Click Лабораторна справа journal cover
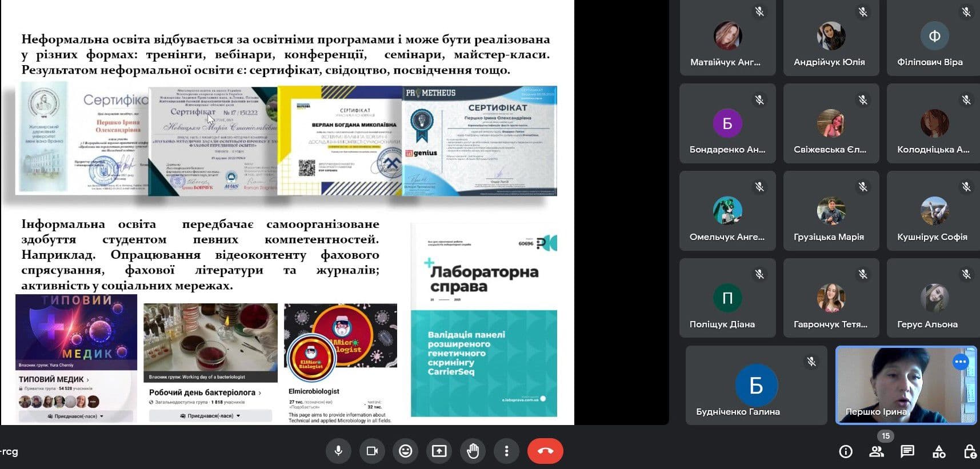Viewport: 980px width, 469px height. pyautogui.click(x=483, y=320)
